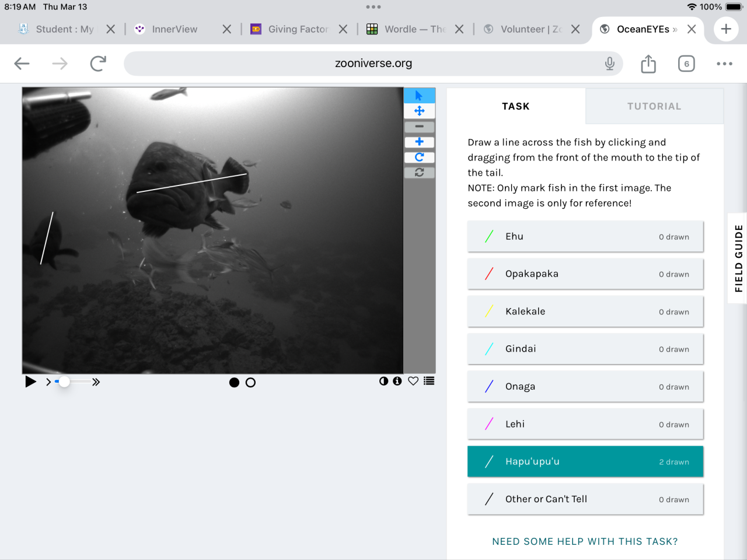Open browser more options menu
Image resolution: width=747 pixels, height=560 pixels.
724,64
